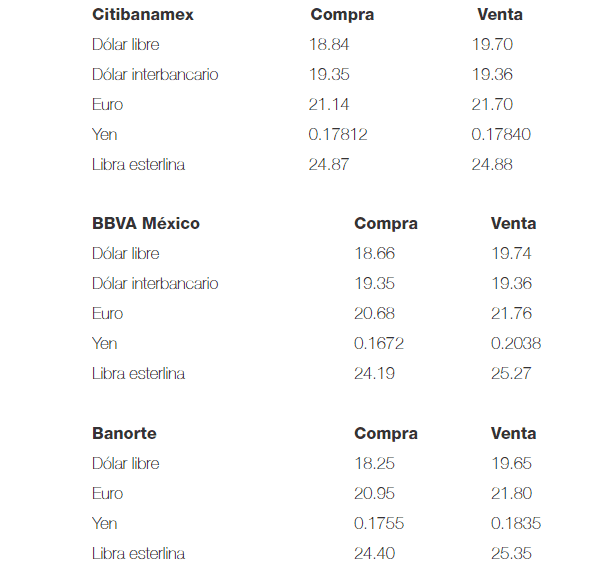Select Banorte Yen compra value 0.1755
Viewport: 614px width, 575px height.
(x=379, y=524)
